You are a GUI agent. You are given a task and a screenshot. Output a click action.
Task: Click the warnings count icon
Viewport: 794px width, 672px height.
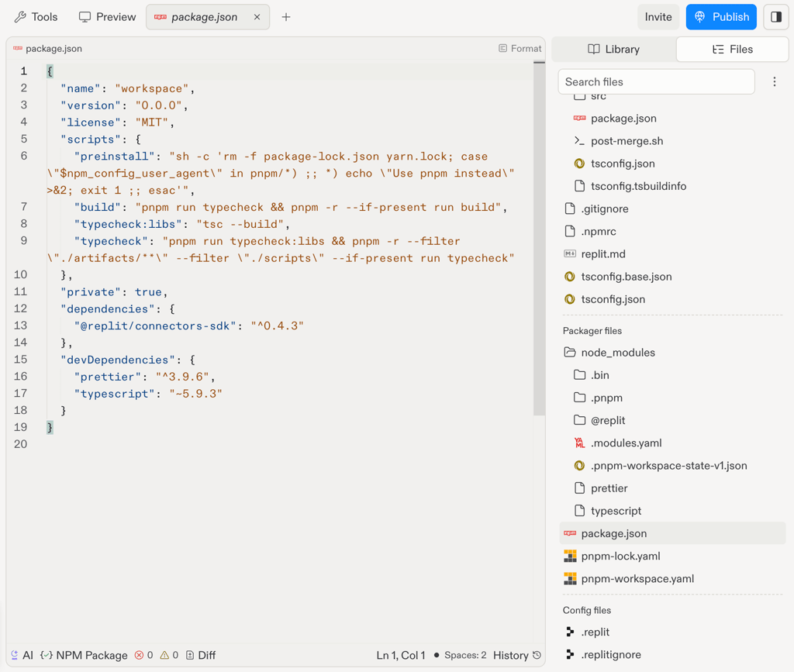(169, 655)
